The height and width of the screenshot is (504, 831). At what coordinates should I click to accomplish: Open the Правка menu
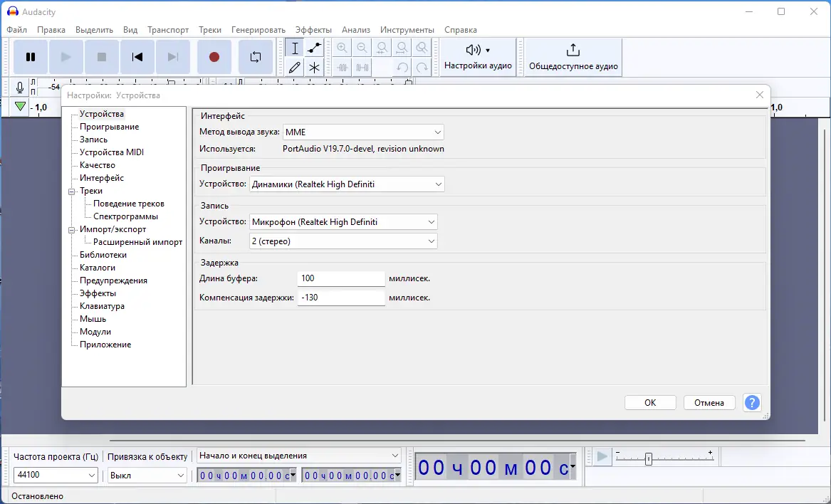tap(51, 30)
